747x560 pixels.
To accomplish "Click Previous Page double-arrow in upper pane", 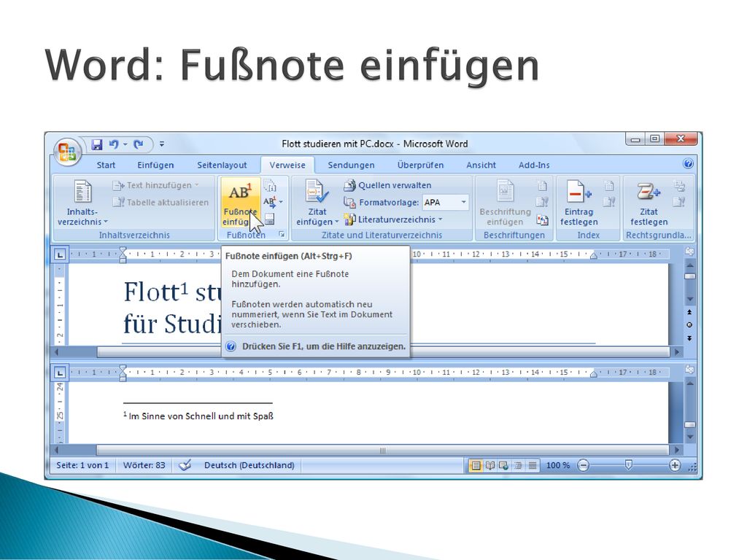I will point(689,312).
